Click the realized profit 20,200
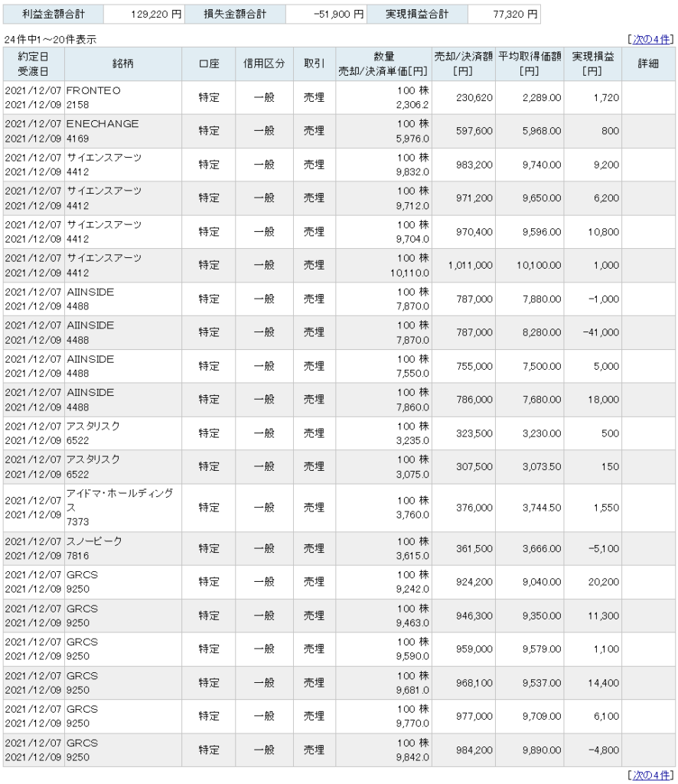The height and width of the screenshot is (784, 678). point(603,582)
